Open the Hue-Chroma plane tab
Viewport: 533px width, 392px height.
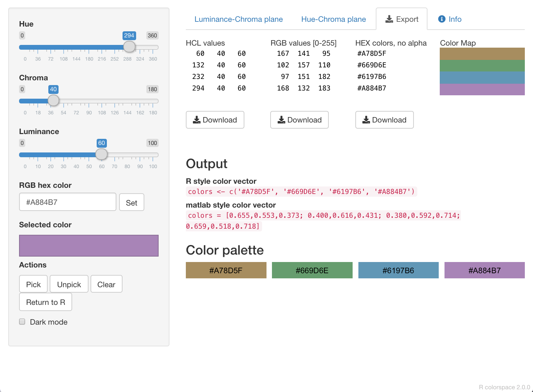333,19
